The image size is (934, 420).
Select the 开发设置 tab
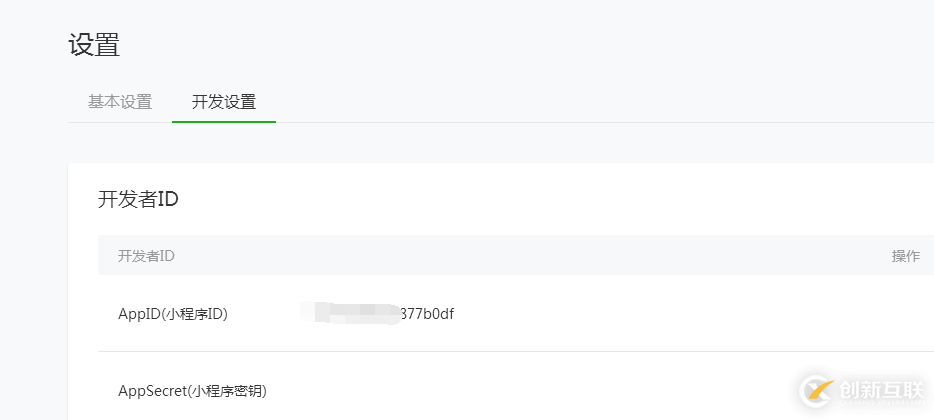point(224,102)
